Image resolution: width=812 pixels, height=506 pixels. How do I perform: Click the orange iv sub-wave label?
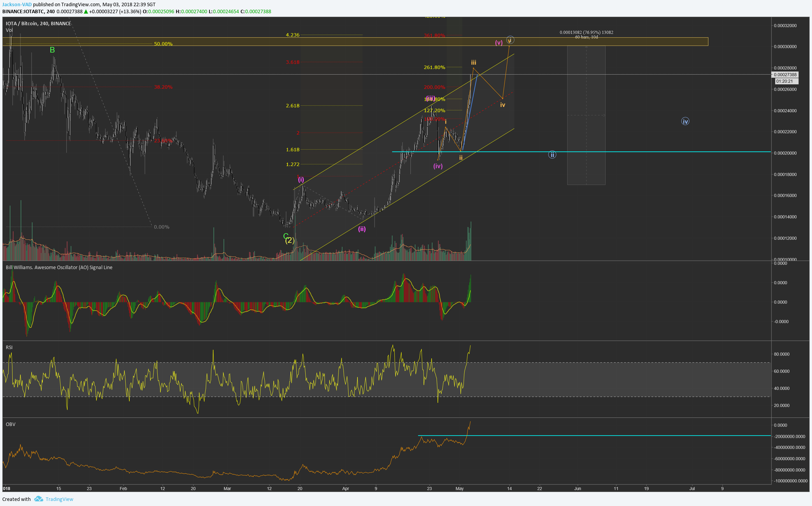[x=502, y=105]
